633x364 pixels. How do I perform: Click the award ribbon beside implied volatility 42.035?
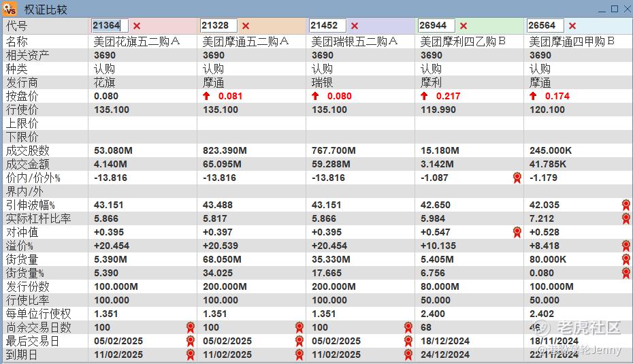pos(626,205)
